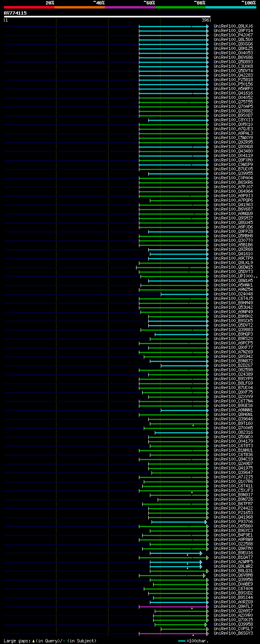
Task: Click the UniRef100_B9SCK5 label
Action: [x=233, y=321]
